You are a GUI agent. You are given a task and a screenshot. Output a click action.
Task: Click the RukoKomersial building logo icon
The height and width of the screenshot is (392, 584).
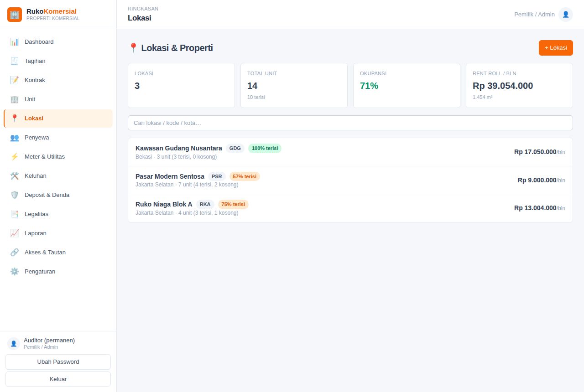pyautogui.click(x=15, y=15)
